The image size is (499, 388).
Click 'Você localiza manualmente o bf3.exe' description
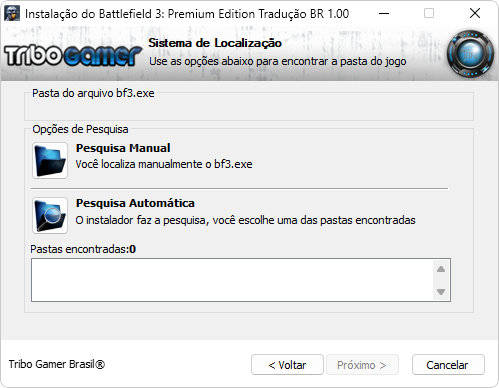[x=164, y=164]
